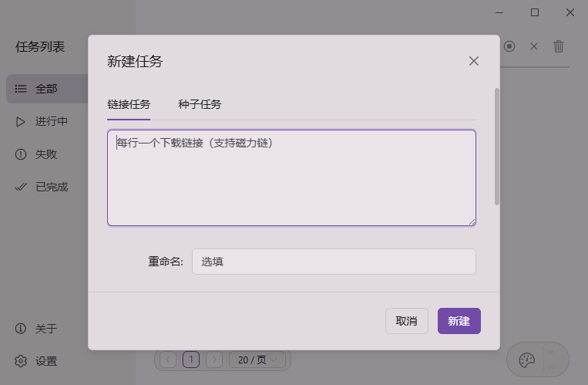
Task: Click the textarea resize grip
Action: click(x=472, y=222)
